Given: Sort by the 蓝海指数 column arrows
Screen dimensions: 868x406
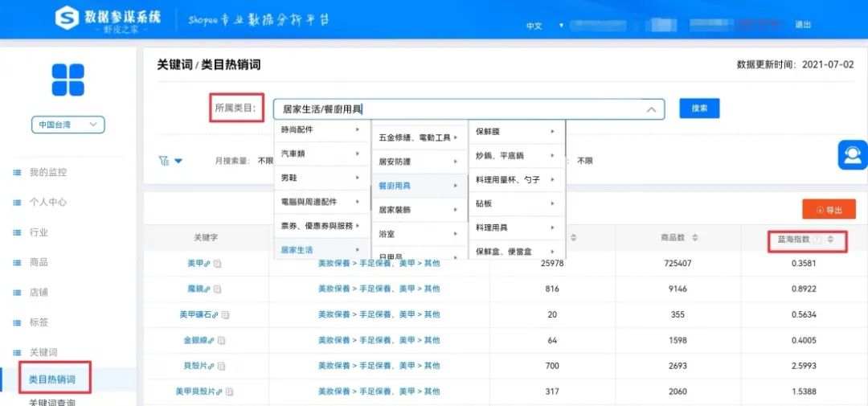Looking at the screenshot, I should (829, 240).
